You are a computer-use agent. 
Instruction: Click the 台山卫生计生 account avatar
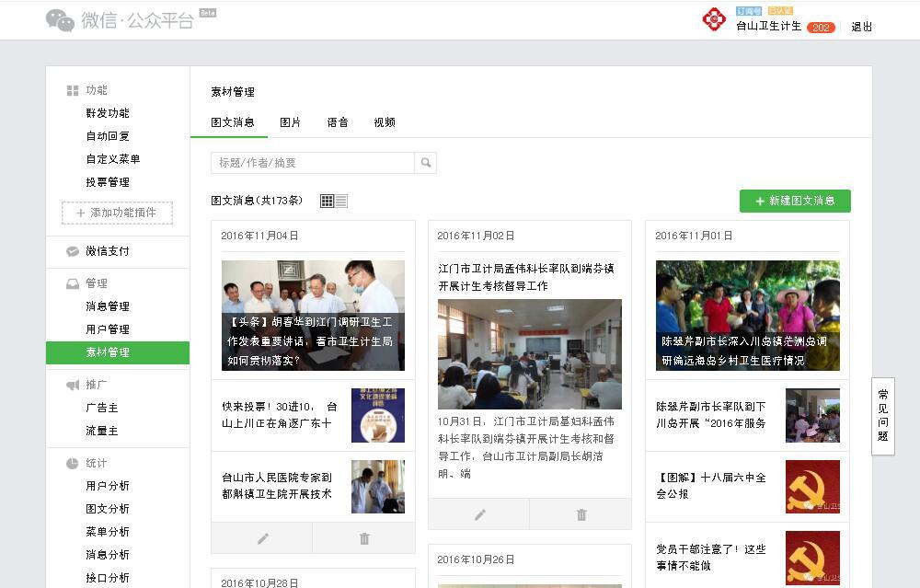coord(714,19)
